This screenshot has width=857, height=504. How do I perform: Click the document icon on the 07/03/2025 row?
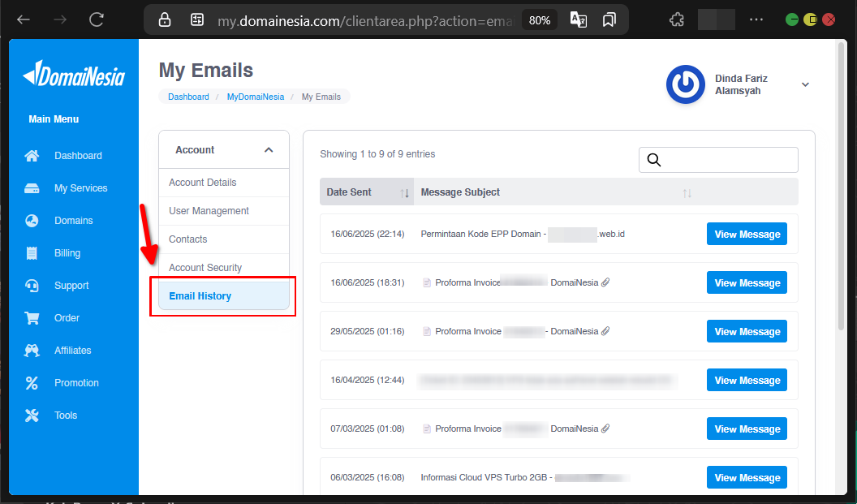click(427, 429)
